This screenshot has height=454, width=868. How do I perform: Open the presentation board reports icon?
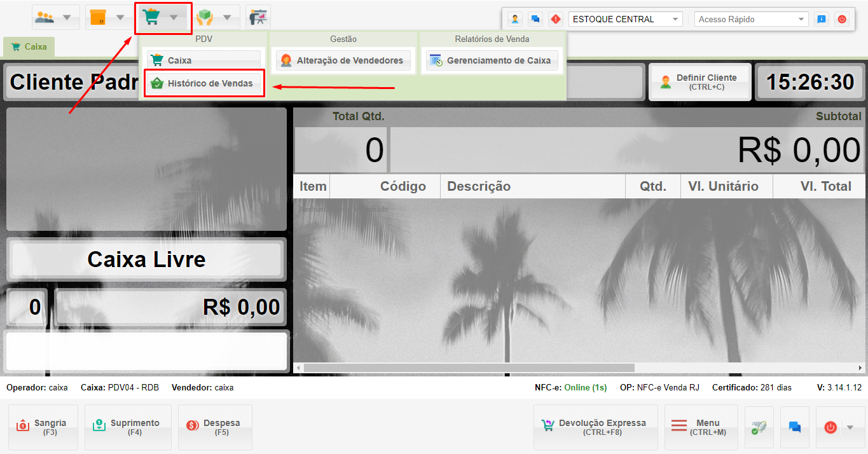[x=258, y=17]
